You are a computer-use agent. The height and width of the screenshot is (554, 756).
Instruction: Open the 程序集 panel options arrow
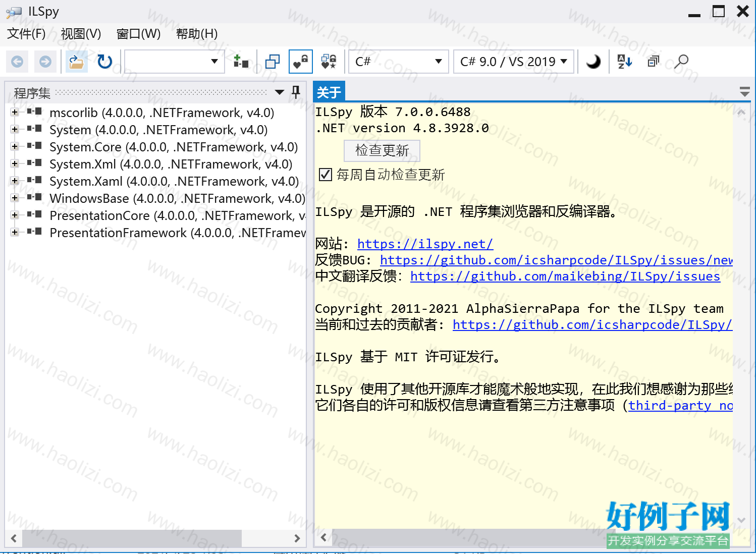tap(280, 92)
